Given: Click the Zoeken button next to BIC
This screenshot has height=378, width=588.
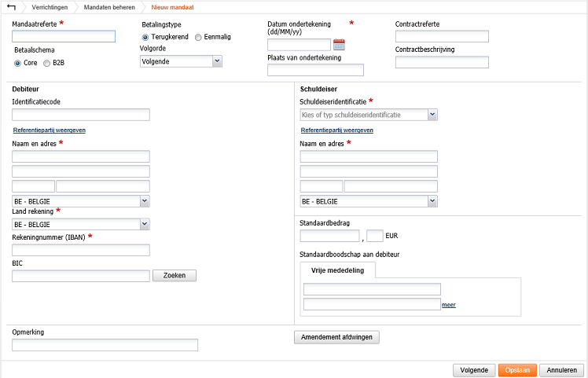Looking at the screenshot, I should click(175, 276).
